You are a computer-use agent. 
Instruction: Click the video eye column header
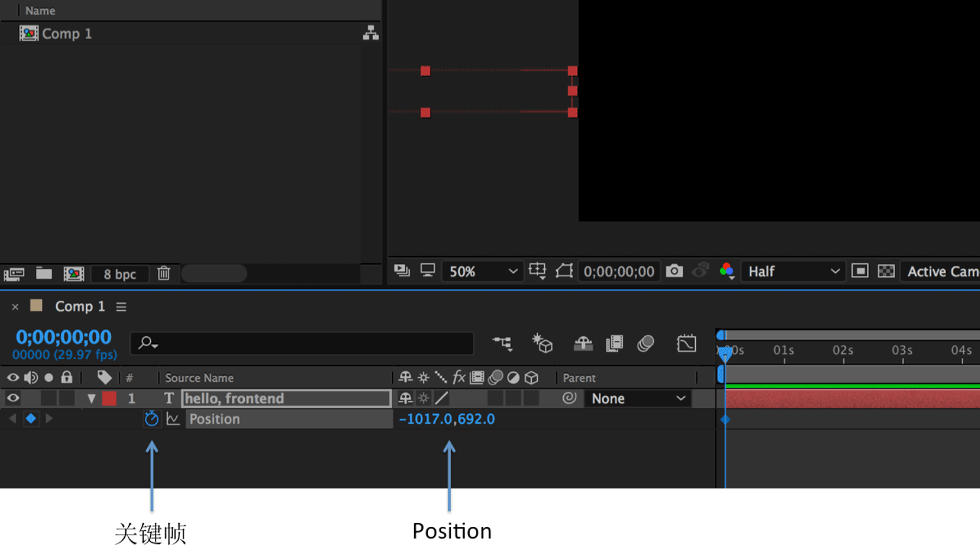(12, 377)
